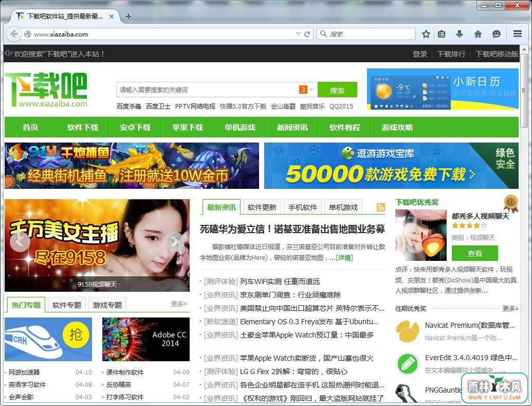Select the 热门专题 tab
The width and height of the screenshot is (532, 406).
click(x=26, y=305)
